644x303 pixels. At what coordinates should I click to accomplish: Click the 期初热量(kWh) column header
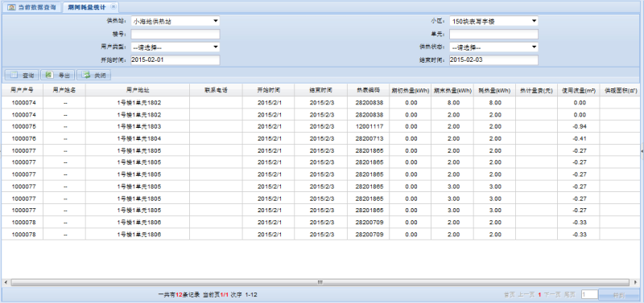pos(411,90)
